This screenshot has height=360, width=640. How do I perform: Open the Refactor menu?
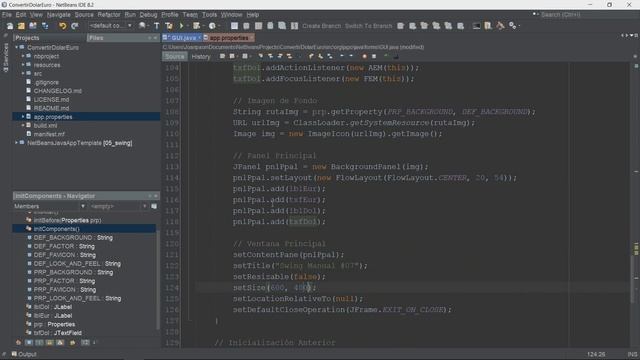point(109,15)
